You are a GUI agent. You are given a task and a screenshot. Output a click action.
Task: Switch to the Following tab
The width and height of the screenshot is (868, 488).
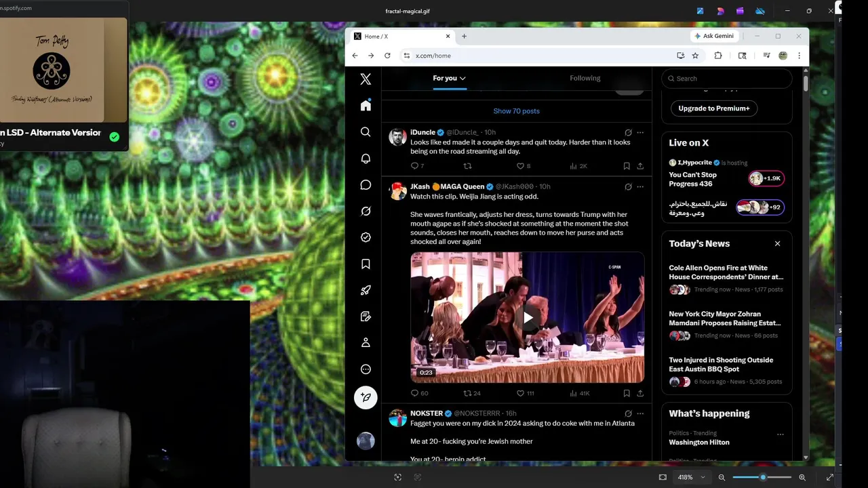pyautogui.click(x=585, y=79)
